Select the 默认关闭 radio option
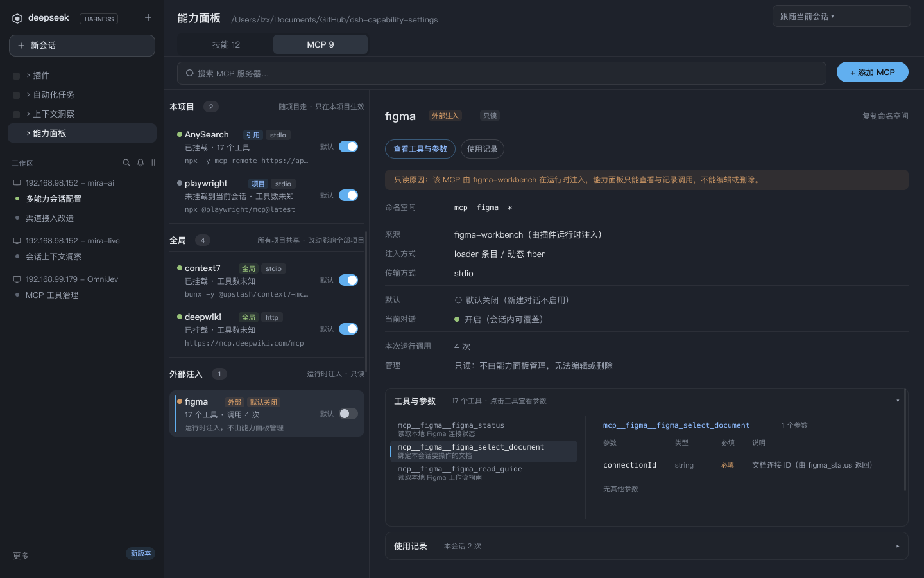 (x=458, y=300)
